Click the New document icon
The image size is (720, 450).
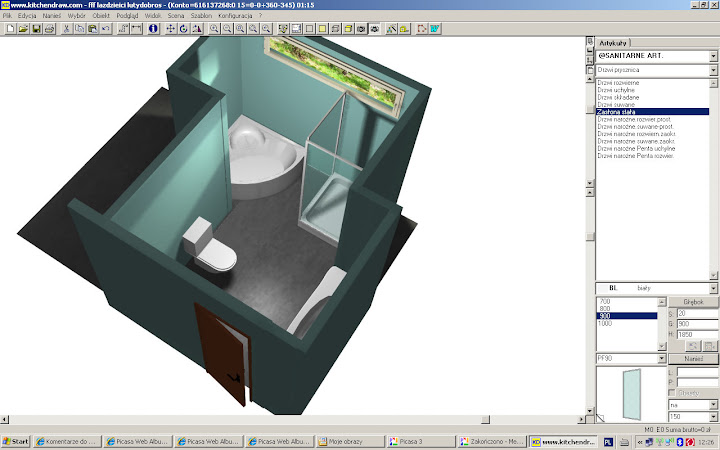coord(10,29)
